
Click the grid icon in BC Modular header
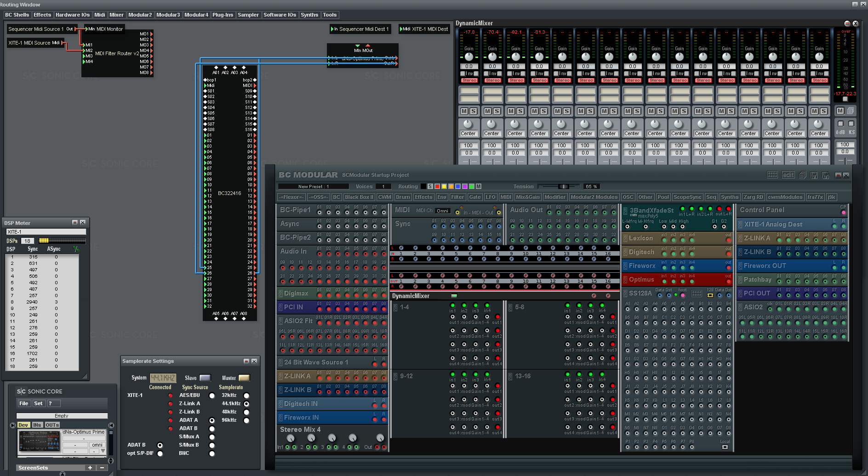pyautogui.click(x=772, y=175)
